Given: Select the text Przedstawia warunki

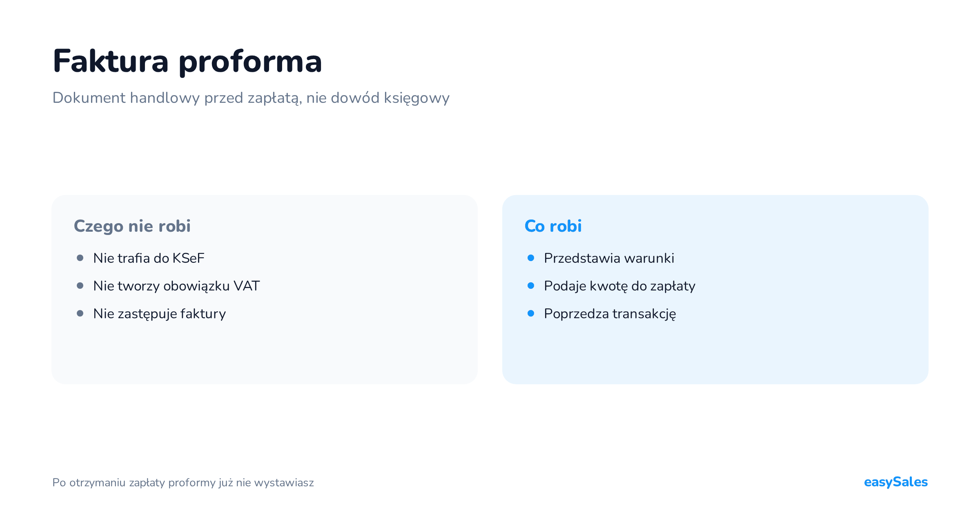Looking at the screenshot, I should click(x=609, y=258).
